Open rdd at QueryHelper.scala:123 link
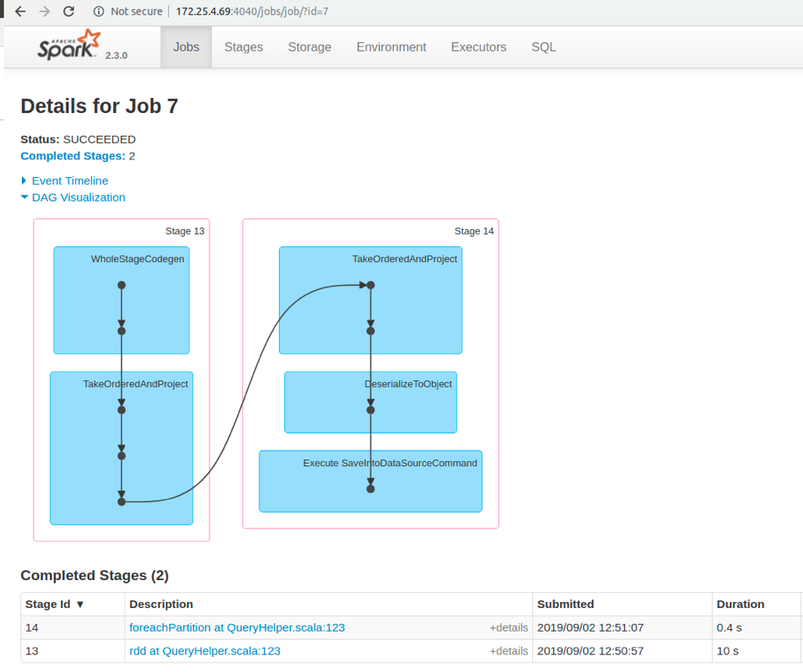The width and height of the screenshot is (803, 672). pos(205,651)
